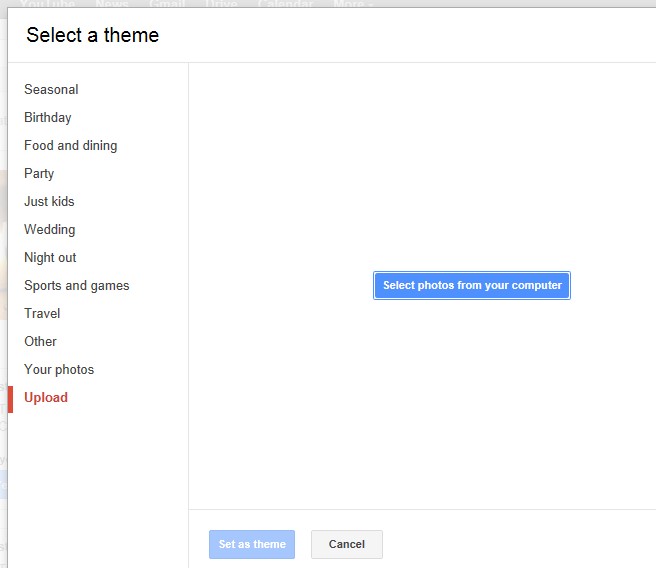This screenshot has width=656, height=568.
Task: Click the Upload sidebar item
Action: pos(46,397)
